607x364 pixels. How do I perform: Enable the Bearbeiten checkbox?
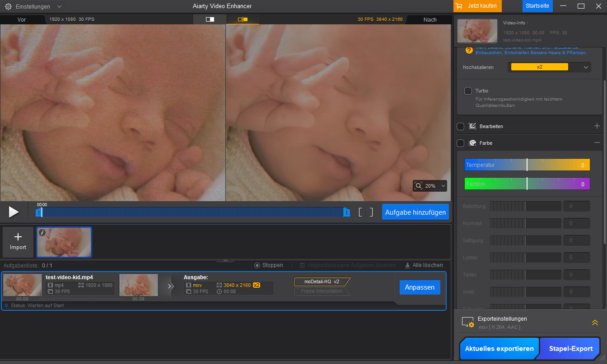(461, 126)
